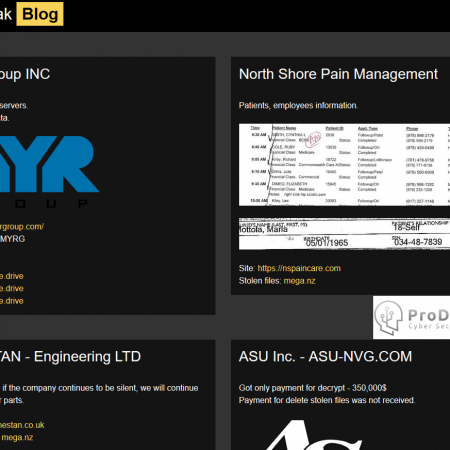Click the blue MYR Group logo image
This screenshot has width=450, height=450.
coord(49,171)
